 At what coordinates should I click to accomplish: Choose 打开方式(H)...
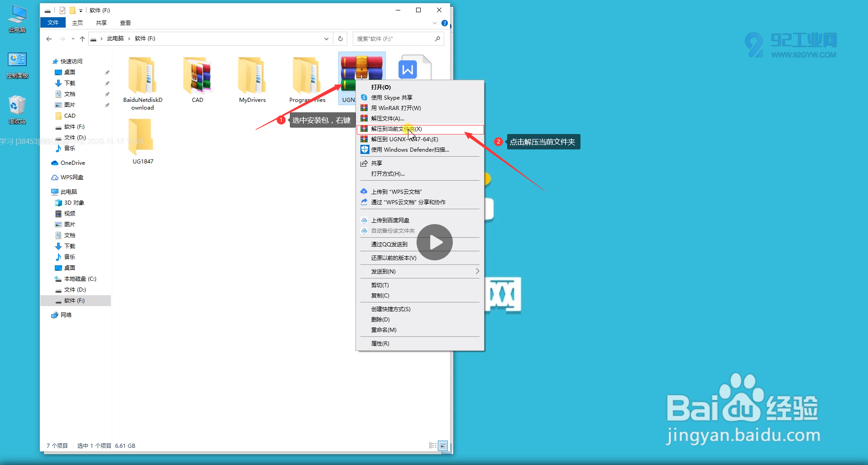click(420, 173)
